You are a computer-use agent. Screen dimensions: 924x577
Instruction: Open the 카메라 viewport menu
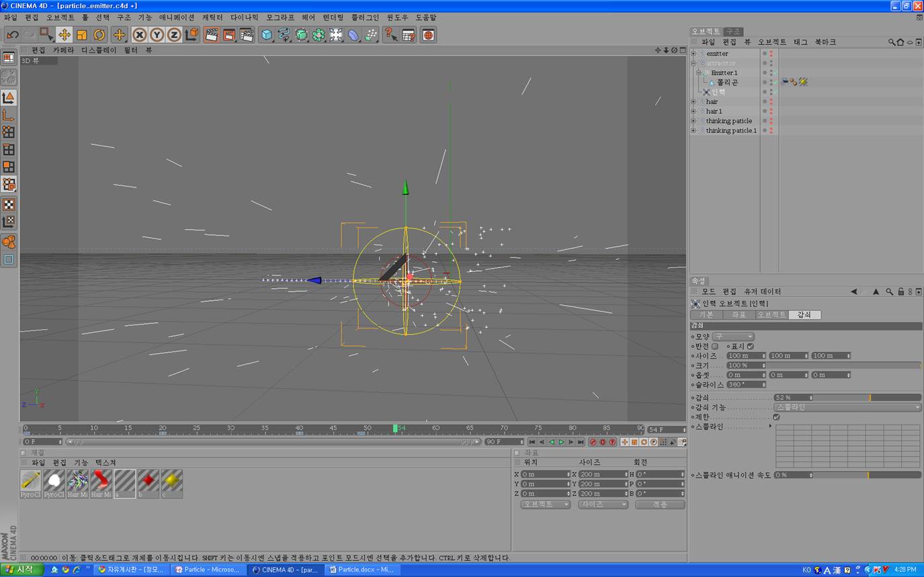click(x=64, y=50)
